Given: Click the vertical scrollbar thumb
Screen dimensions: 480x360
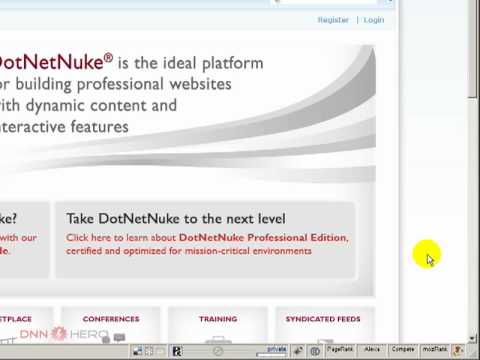Looking at the screenshot, I should (x=473, y=49).
